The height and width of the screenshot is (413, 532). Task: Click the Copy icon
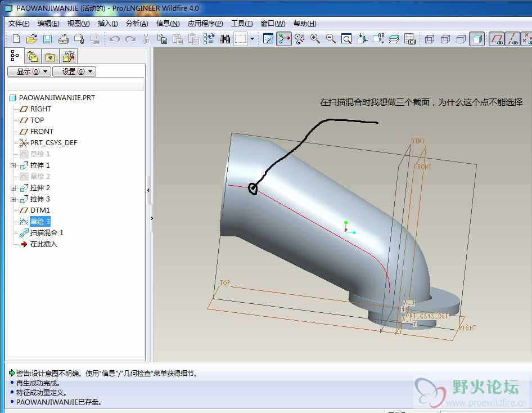pyautogui.click(x=162, y=39)
